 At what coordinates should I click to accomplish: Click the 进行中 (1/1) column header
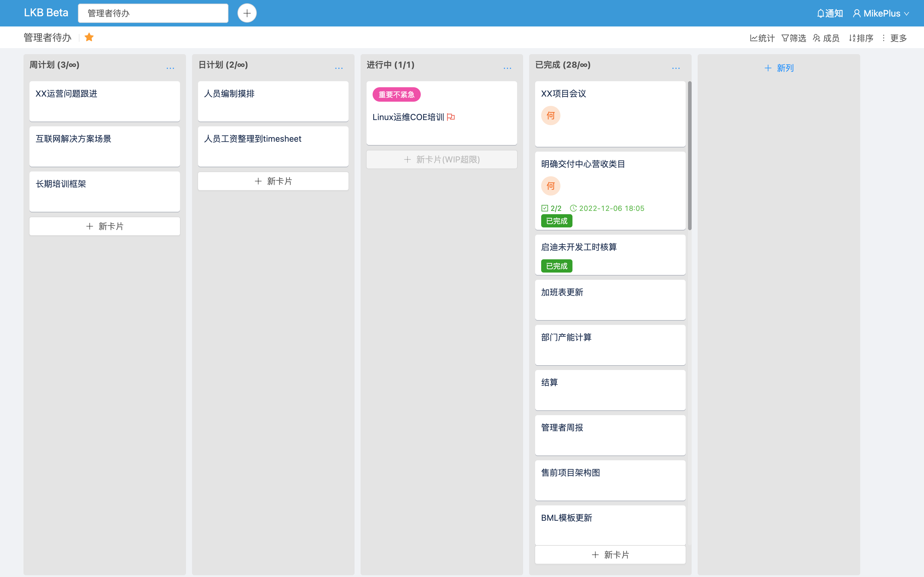click(x=391, y=65)
